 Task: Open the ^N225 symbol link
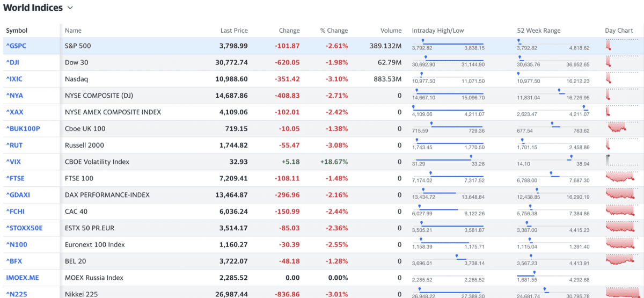[17, 294]
